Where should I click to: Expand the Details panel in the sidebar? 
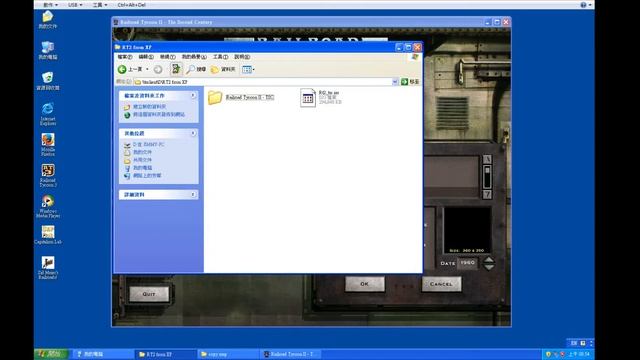pyautogui.click(x=193, y=195)
